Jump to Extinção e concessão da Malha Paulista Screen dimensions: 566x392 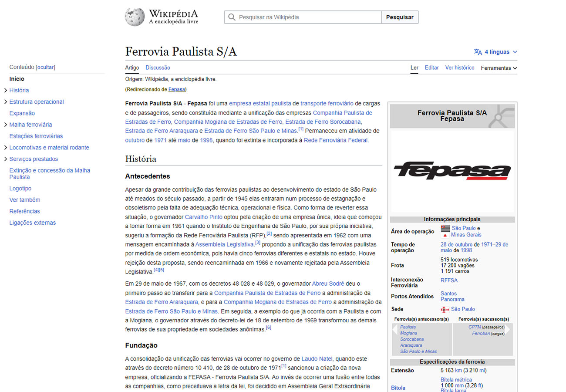coord(50,174)
